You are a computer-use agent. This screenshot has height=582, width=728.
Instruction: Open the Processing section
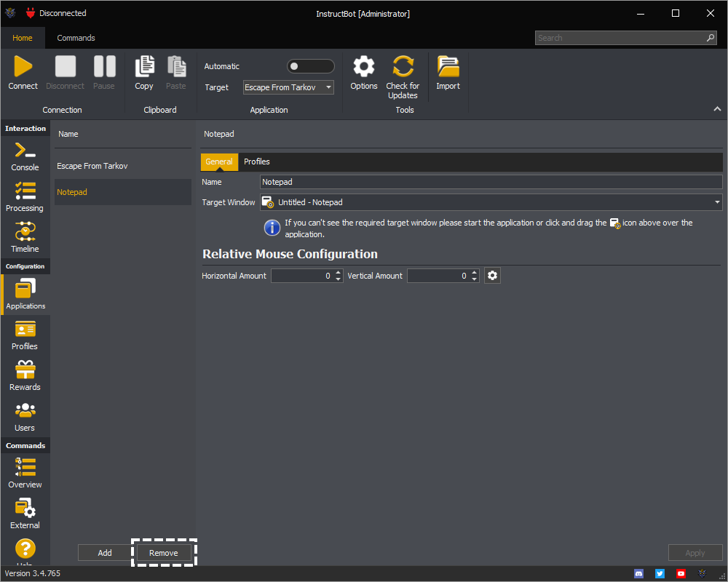click(x=25, y=197)
